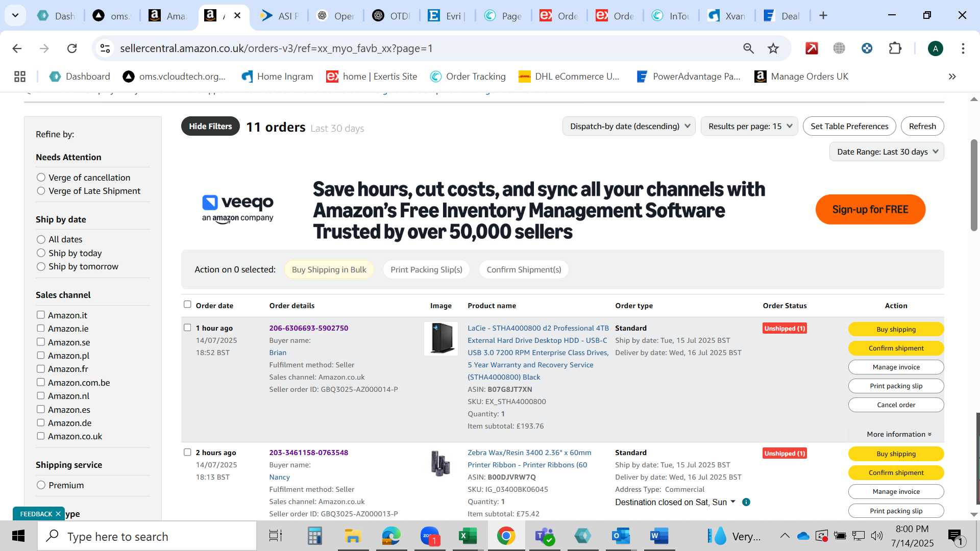Open order link 206-6306693-5902750
The width and height of the screenshot is (980, 551).
pos(309,328)
